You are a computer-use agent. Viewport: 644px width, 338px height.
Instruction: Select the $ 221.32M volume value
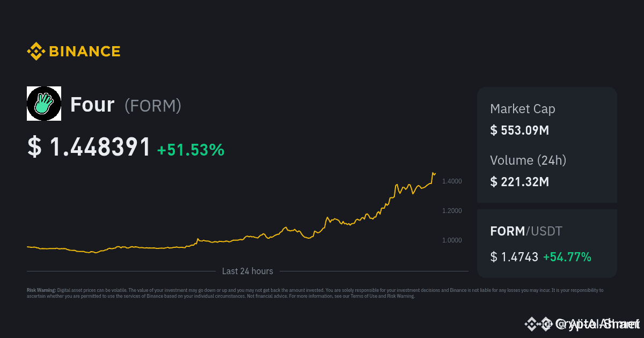tap(519, 182)
